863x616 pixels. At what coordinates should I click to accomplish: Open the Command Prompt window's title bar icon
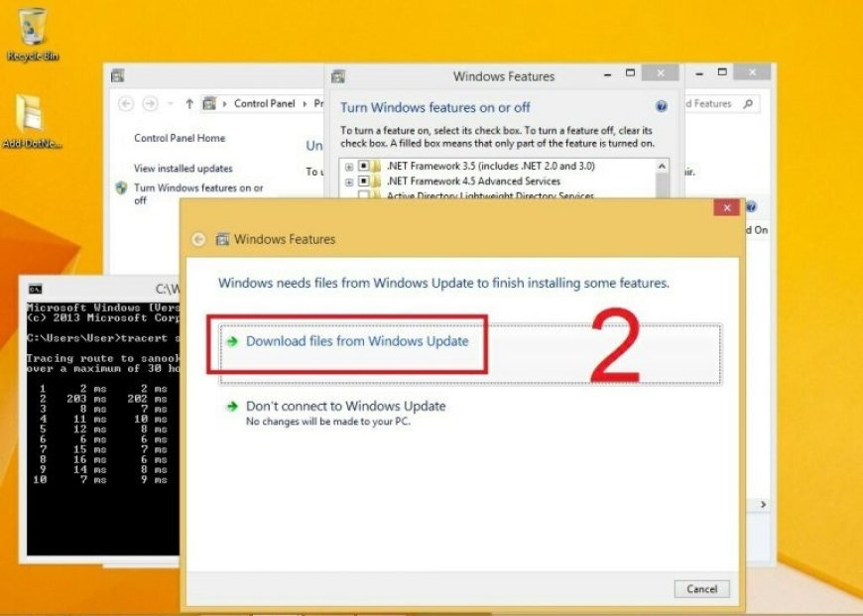[36, 289]
